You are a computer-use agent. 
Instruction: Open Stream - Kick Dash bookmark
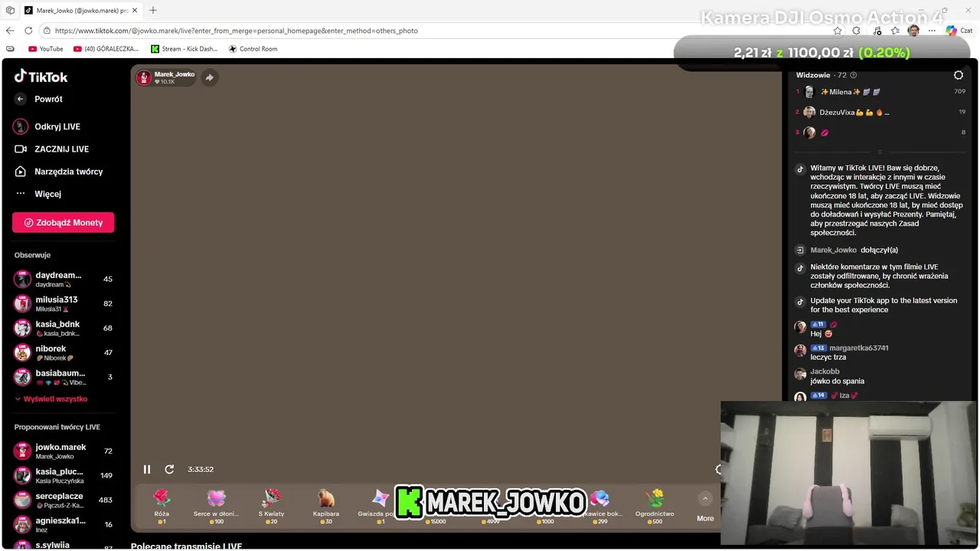tap(184, 49)
